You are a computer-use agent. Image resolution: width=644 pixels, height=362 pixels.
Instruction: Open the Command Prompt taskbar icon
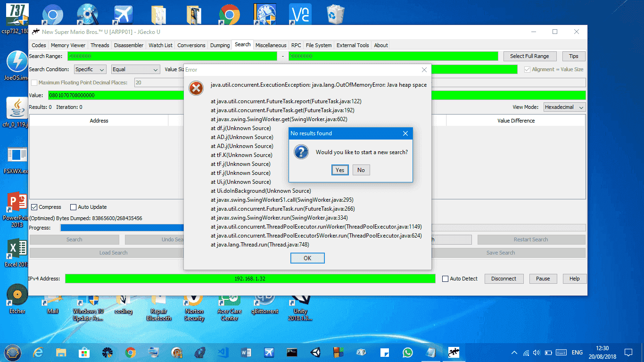coord(292,352)
